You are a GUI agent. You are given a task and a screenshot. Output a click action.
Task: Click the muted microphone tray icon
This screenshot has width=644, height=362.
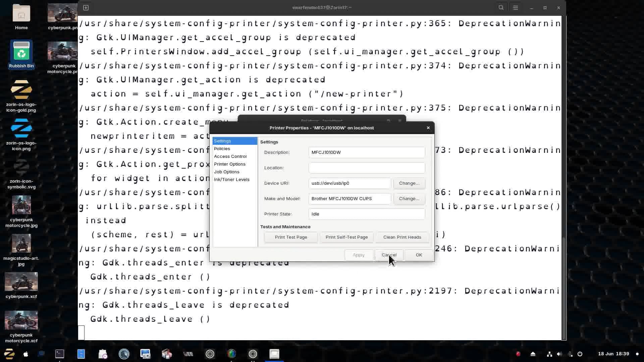(570, 354)
